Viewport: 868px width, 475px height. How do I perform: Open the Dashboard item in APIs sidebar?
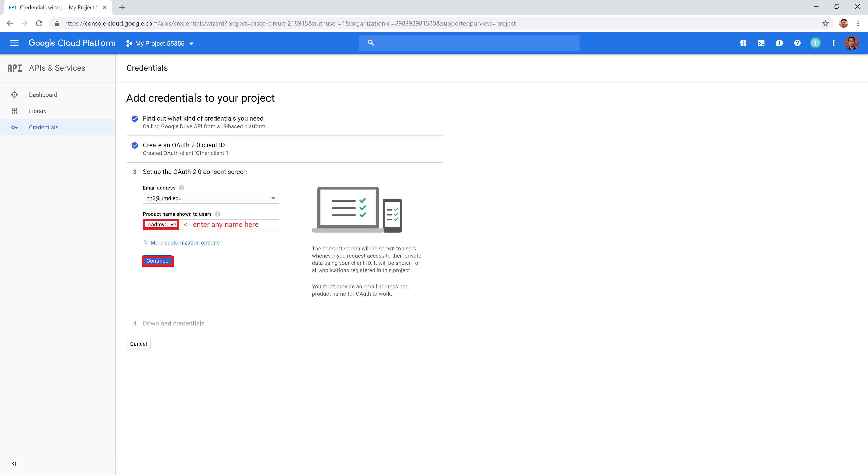coord(43,95)
